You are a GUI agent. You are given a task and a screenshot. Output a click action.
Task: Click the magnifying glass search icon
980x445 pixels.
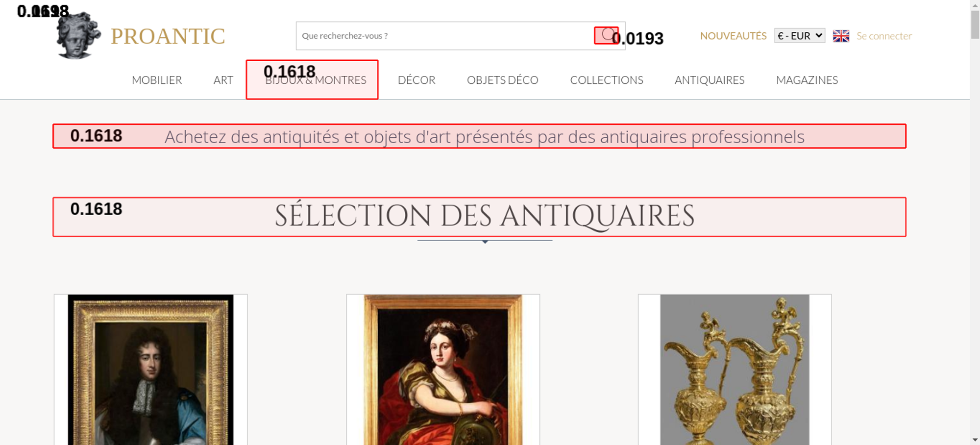tap(607, 35)
